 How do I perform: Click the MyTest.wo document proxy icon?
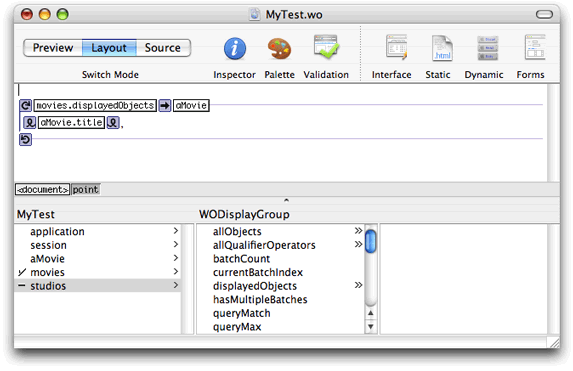tap(255, 15)
